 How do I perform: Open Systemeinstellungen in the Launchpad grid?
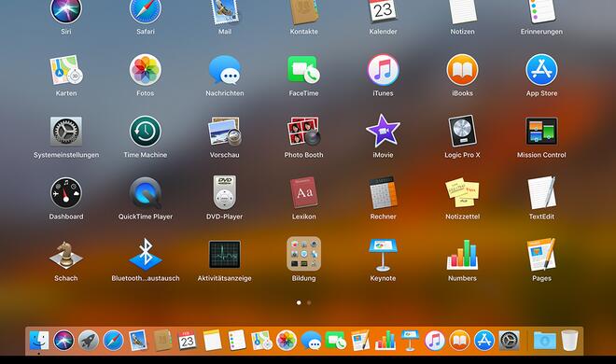pyautogui.click(x=66, y=132)
